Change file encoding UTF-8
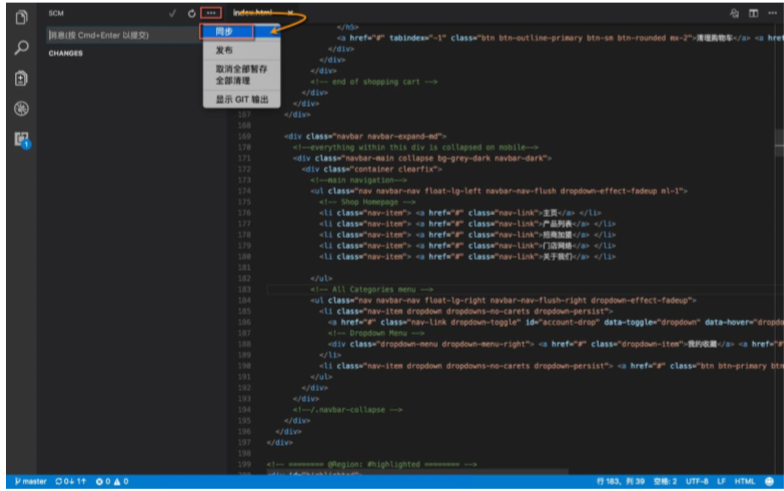Image resolution: width=784 pixels, height=491 pixels. (x=697, y=482)
